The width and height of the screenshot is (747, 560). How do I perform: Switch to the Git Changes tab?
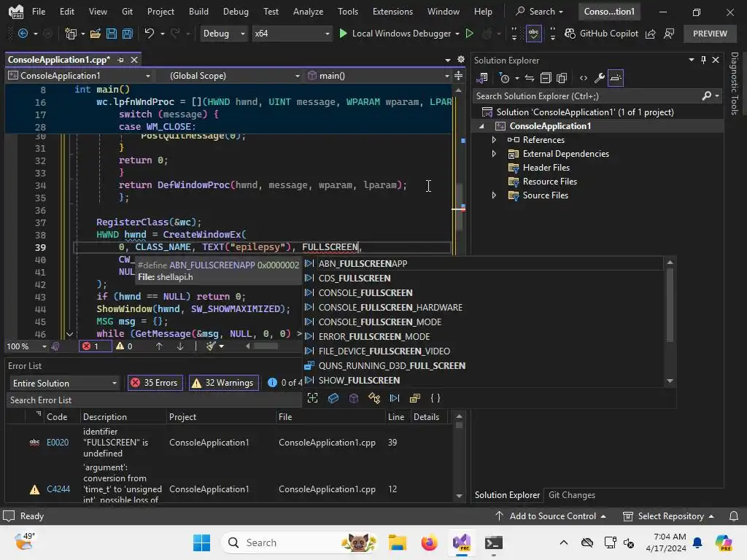coord(572,495)
